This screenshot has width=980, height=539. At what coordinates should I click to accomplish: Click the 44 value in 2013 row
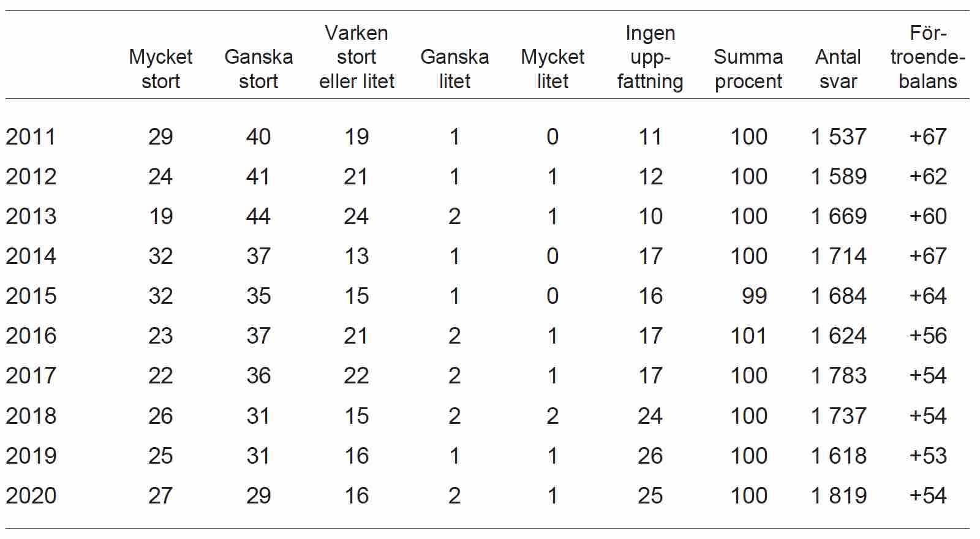tap(258, 216)
